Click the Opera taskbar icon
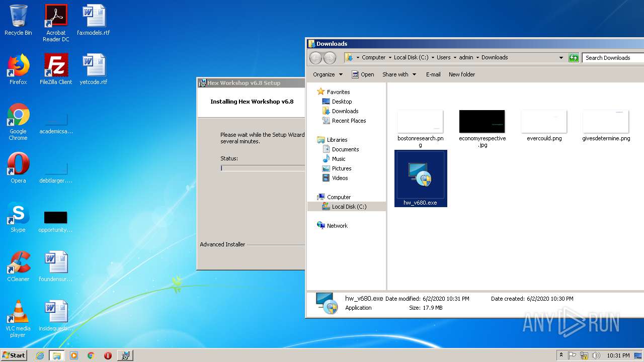Viewport: 644px width, 362px height. coord(108,355)
